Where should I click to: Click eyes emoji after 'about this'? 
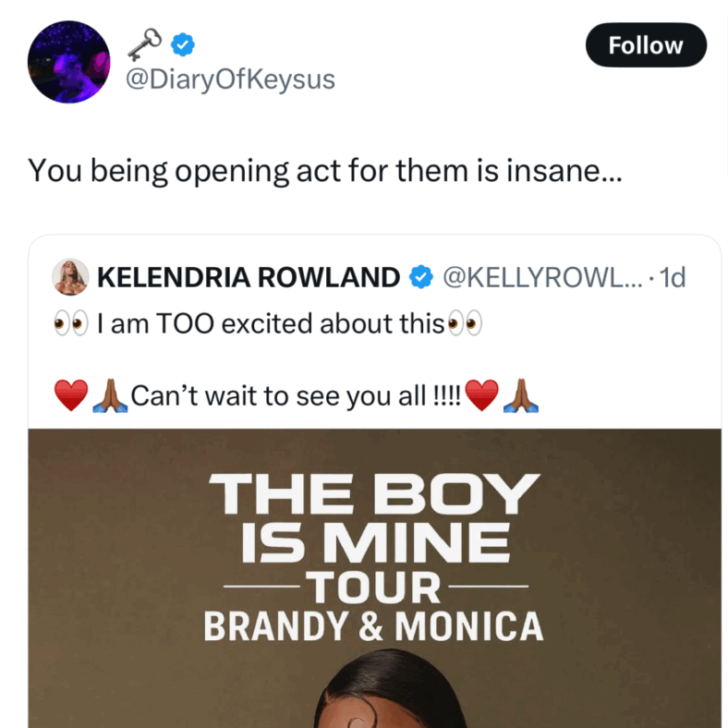[x=465, y=322]
